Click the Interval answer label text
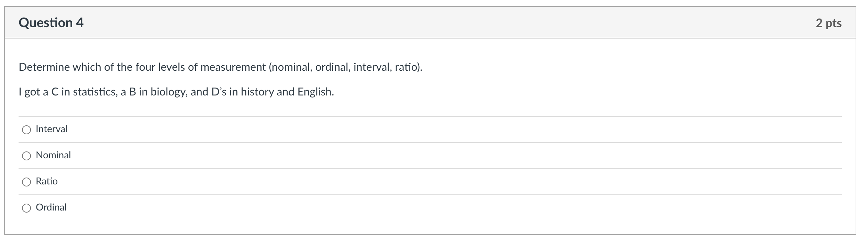The image size is (868, 250). click(52, 129)
